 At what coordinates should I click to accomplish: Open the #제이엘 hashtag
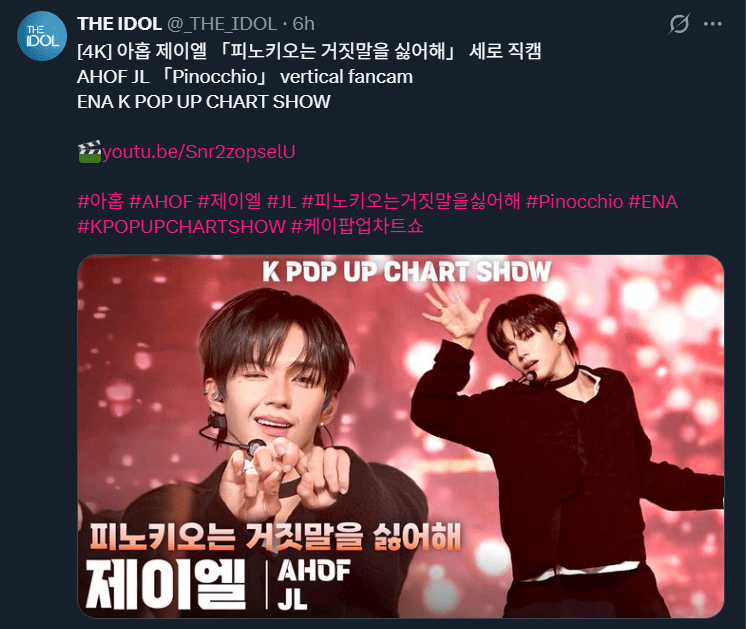[x=229, y=202]
